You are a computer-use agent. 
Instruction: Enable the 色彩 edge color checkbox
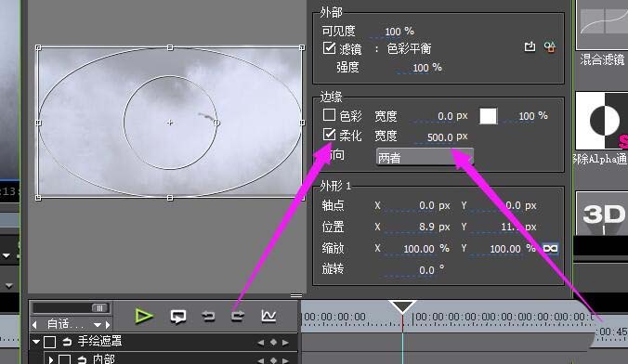tap(329, 115)
